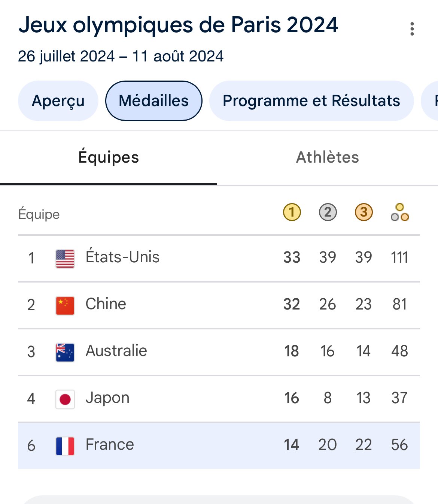Click the China flag icon
Viewport: 438px width, 504px height.
[x=65, y=305]
